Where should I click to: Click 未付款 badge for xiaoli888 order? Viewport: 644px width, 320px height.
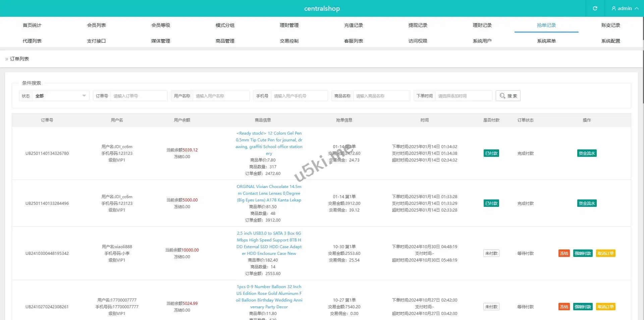[x=491, y=254]
